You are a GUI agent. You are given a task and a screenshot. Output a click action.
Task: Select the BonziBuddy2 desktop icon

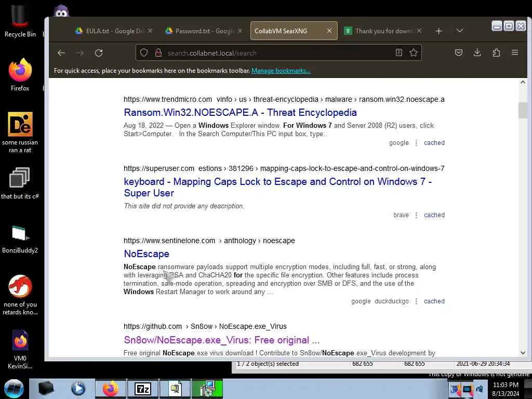click(20, 239)
